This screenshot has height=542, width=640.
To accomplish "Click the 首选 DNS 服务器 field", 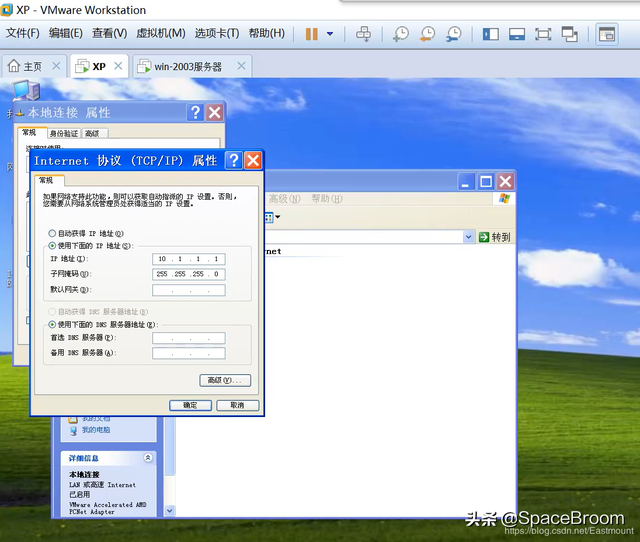I will click(x=189, y=338).
